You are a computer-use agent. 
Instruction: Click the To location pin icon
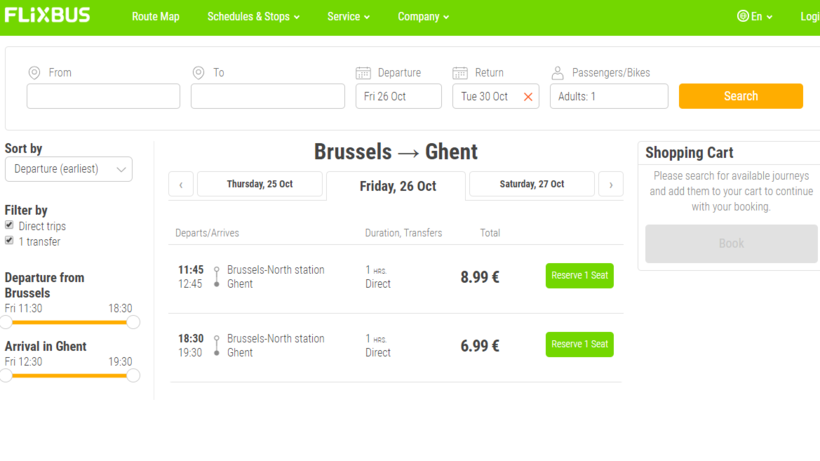coord(198,73)
